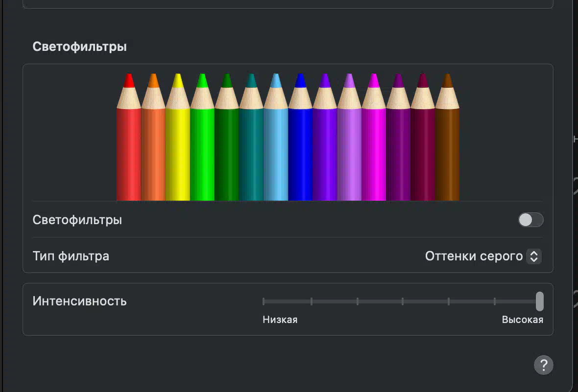The width and height of the screenshot is (578, 392).
Task: Click the question mark help button
Action: click(x=543, y=365)
